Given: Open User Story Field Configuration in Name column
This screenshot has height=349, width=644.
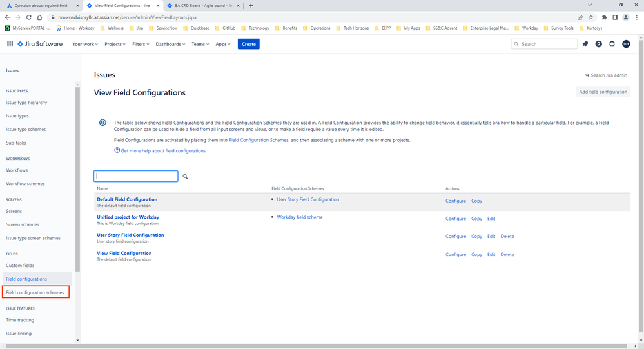Looking at the screenshot, I should tap(130, 235).
